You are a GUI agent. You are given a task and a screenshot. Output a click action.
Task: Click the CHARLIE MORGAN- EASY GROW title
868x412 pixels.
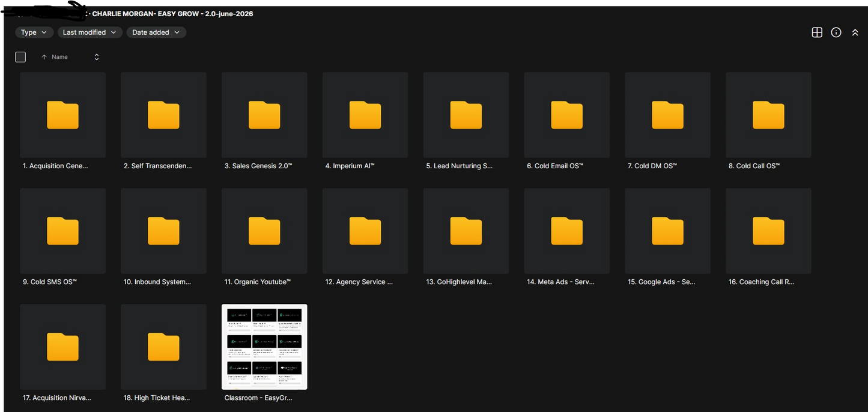[x=172, y=14]
